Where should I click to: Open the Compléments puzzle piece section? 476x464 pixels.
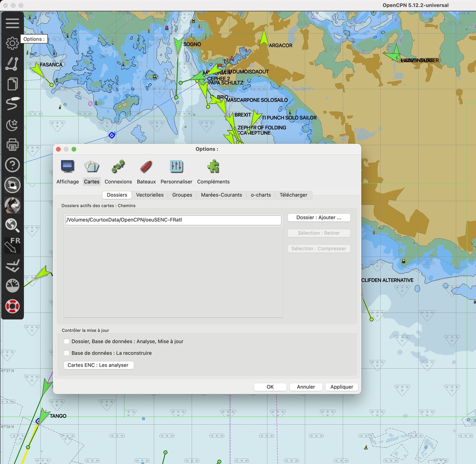[x=213, y=172]
